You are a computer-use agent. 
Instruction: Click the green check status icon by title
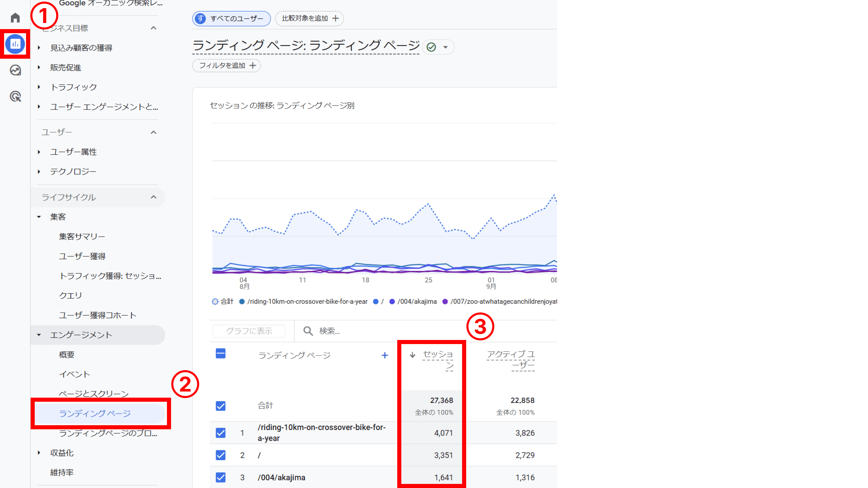tap(431, 47)
